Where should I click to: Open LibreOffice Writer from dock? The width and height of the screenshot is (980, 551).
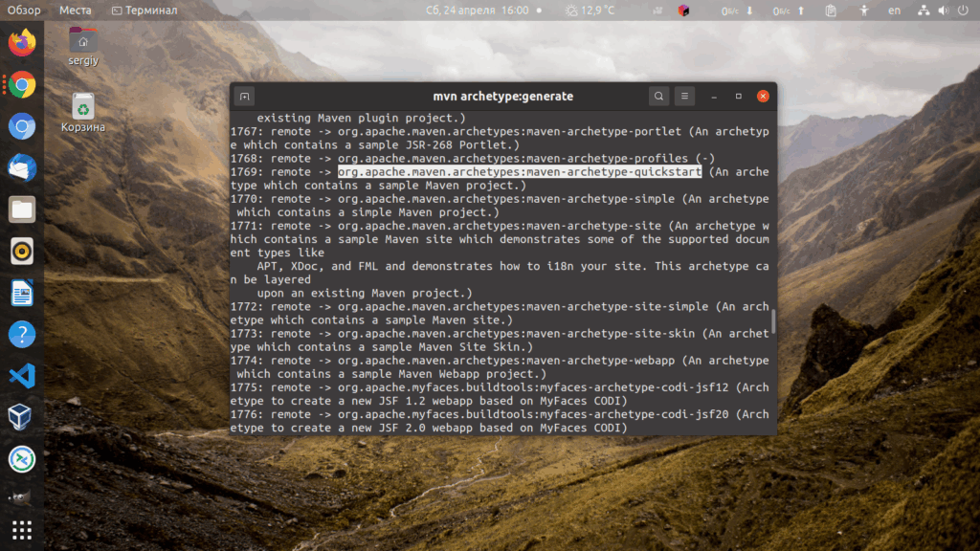click(22, 293)
